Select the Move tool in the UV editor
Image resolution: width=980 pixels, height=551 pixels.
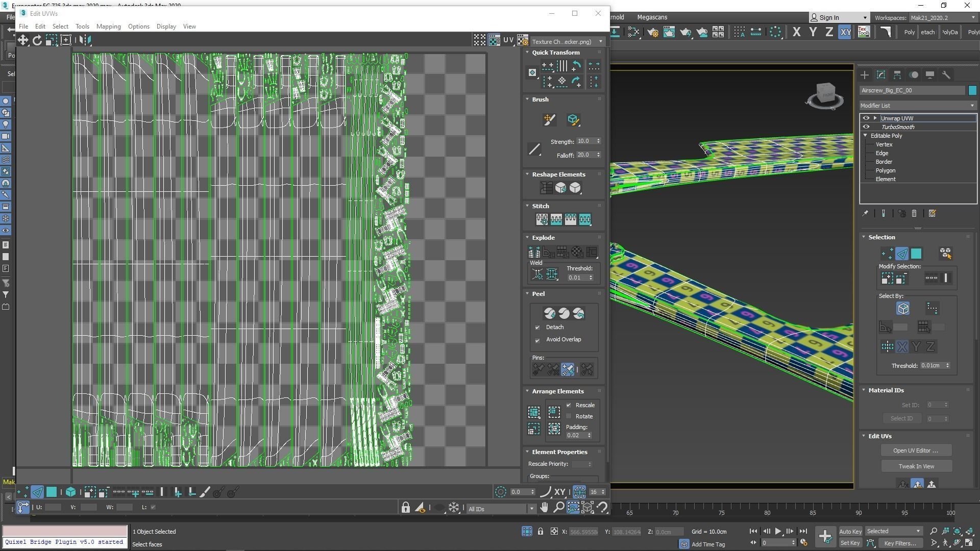[x=23, y=40]
